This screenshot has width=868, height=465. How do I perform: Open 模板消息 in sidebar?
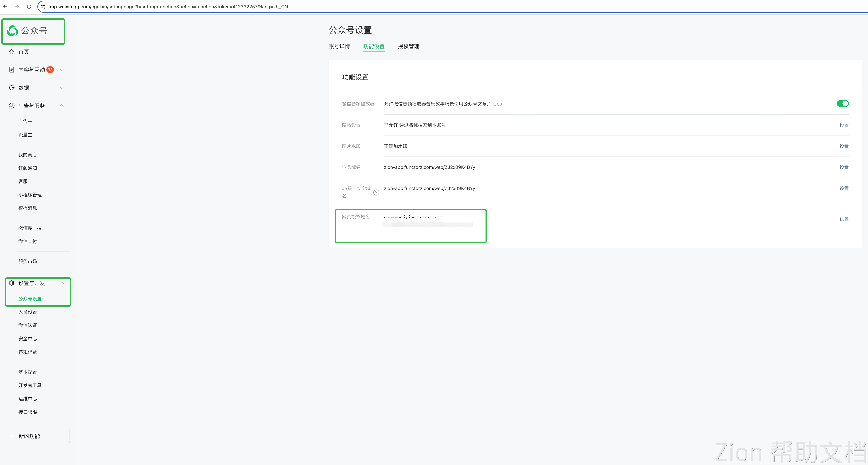[28, 208]
